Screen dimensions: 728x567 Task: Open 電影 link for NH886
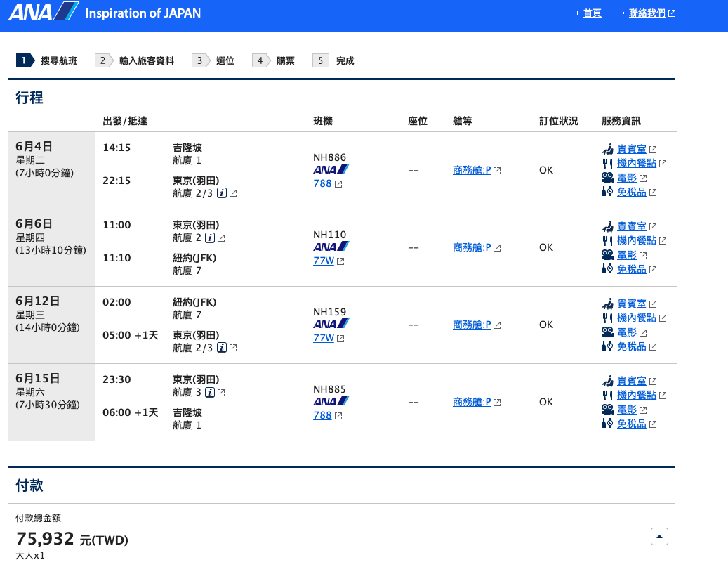click(627, 178)
